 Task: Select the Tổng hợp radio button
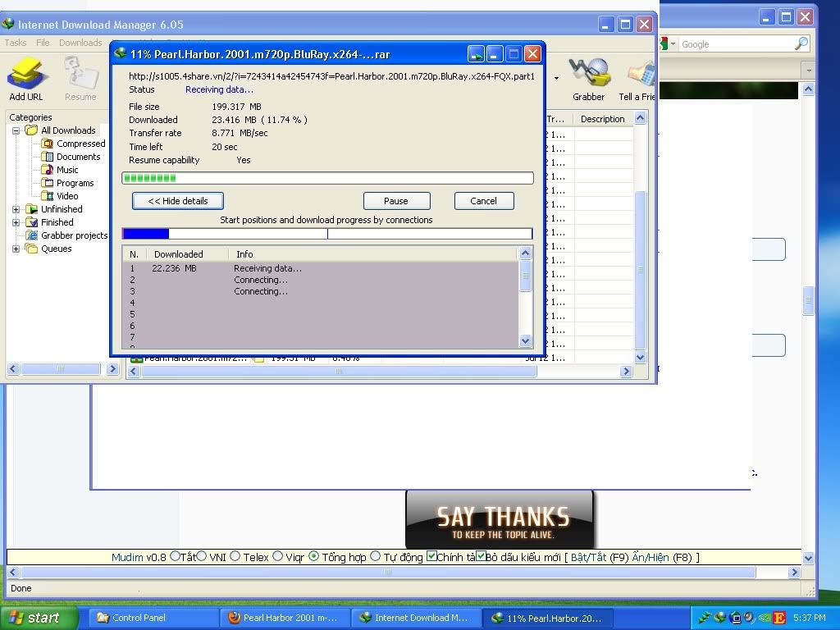[x=314, y=556]
